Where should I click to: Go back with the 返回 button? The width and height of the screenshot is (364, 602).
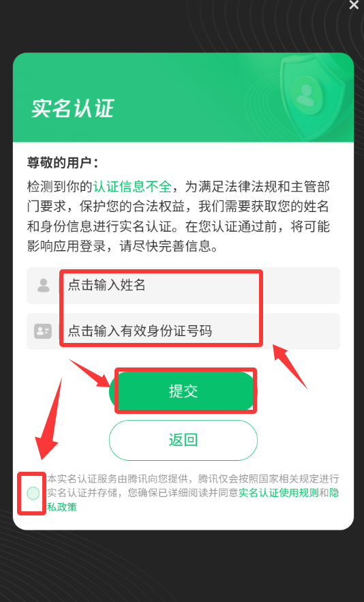pos(183,440)
